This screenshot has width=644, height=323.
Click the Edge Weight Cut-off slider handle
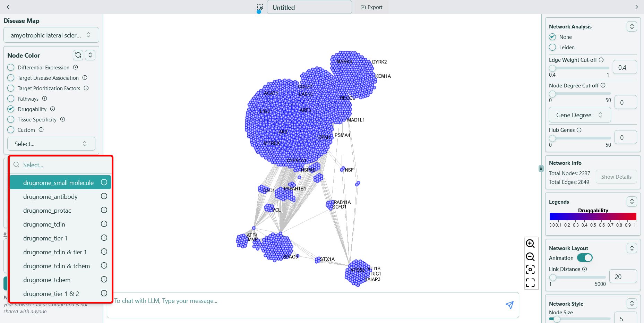[552, 68]
